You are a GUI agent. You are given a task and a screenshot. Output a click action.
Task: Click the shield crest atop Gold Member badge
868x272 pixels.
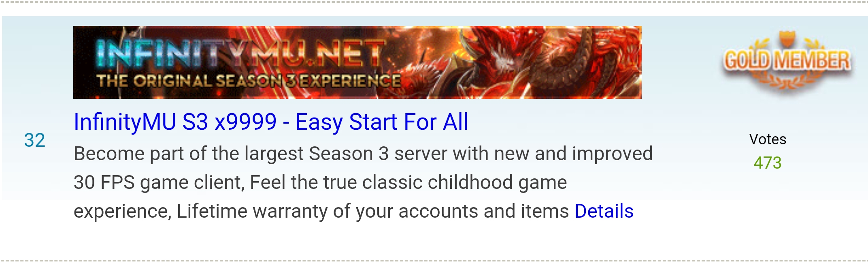[787, 39]
